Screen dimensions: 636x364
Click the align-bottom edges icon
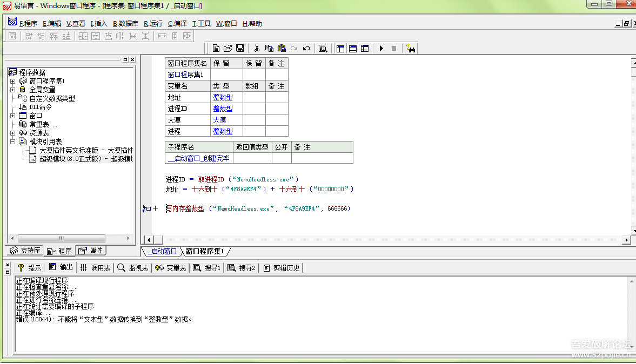(66, 36)
